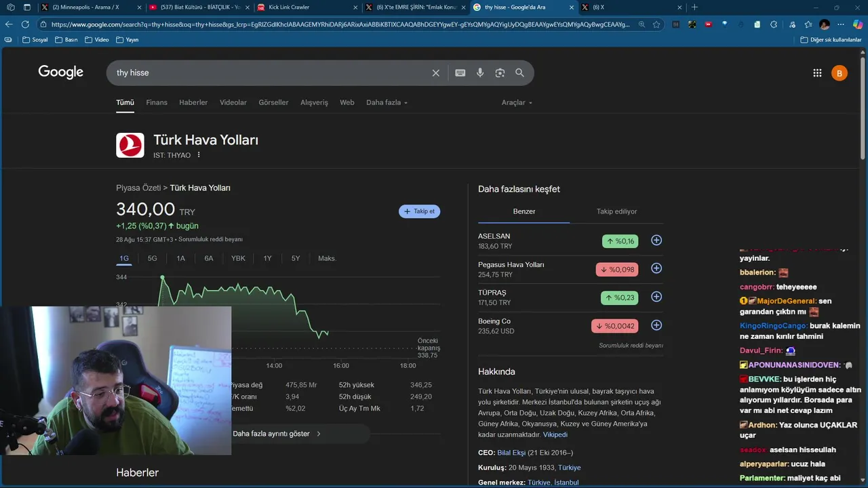The height and width of the screenshot is (488, 868).
Task: Follow Pegasus Hava Yolları with plus circle
Action: coord(656,268)
